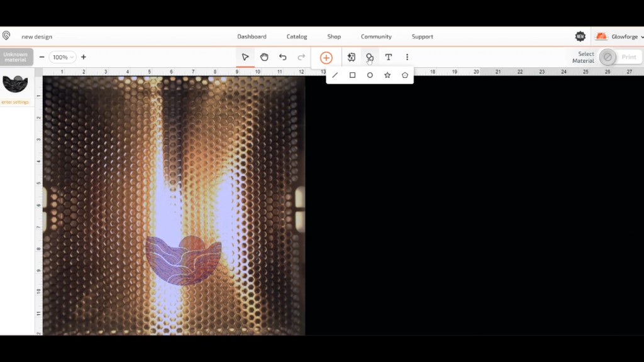This screenshot has height=362, width=644.
Task: Click the enter settings link
Action: (15, 102)
